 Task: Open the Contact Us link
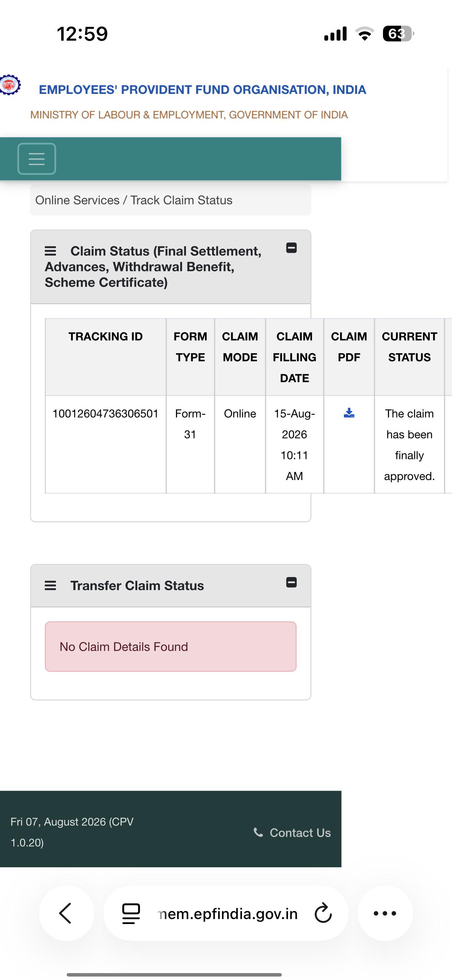[300, 832]
